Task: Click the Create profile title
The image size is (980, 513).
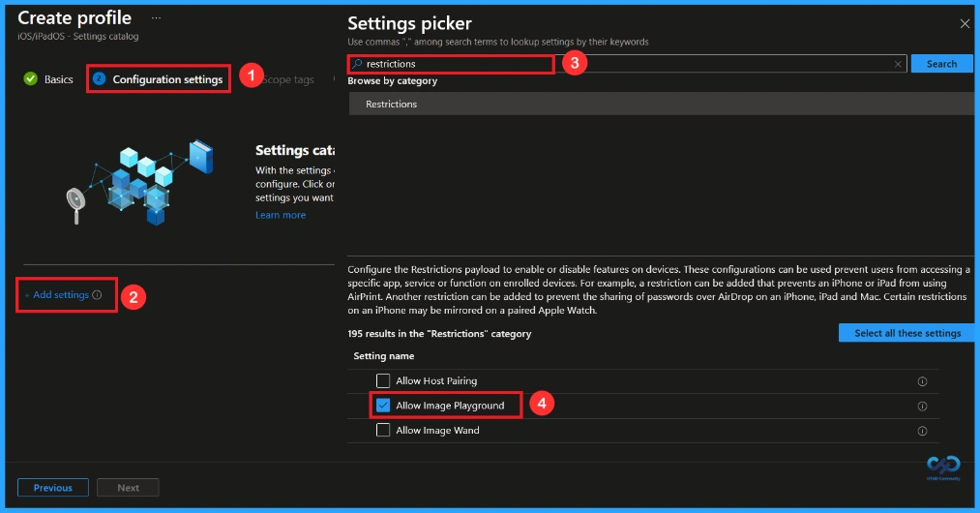Action: pos(74,18)
